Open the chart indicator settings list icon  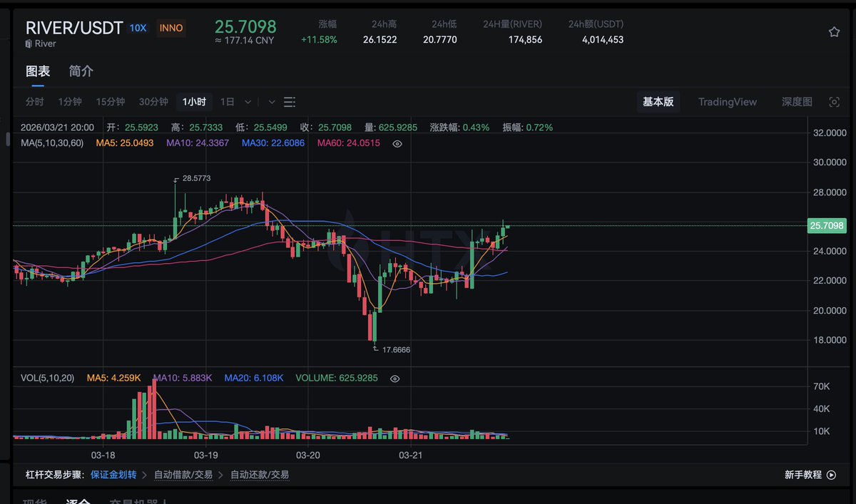(290, 102)
